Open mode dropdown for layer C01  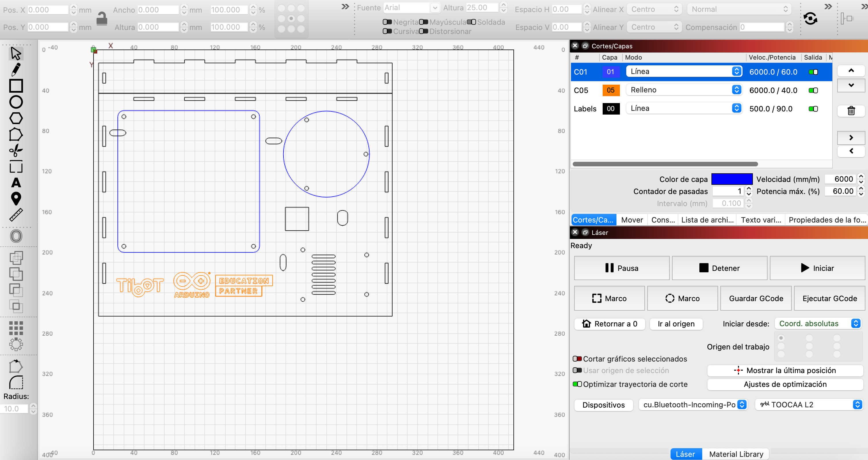click(x=684, y=71)
